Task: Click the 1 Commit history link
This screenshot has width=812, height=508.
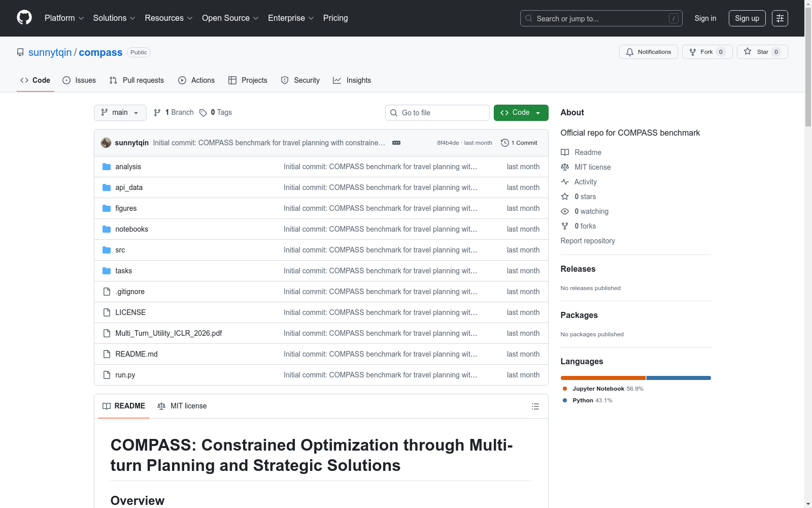Action: pos(519,143)
